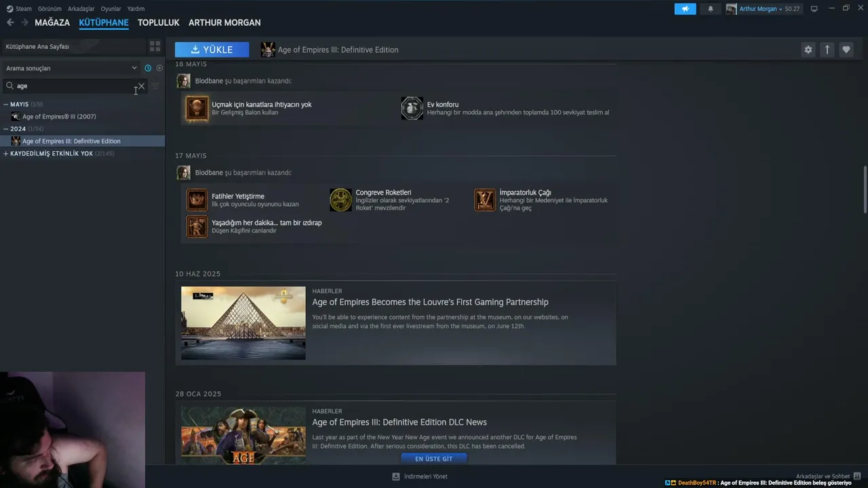The image size is (868, 488).
Task: Open the Oyunlar menu
Action: (x=111, y=9)
